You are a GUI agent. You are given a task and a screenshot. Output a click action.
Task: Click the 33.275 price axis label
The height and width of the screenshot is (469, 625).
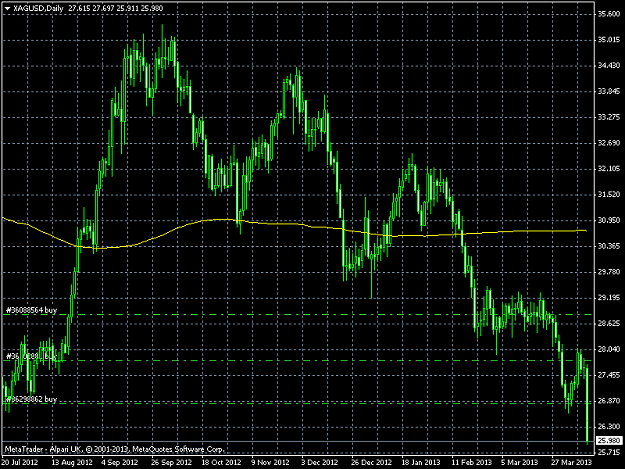[609, 117]
